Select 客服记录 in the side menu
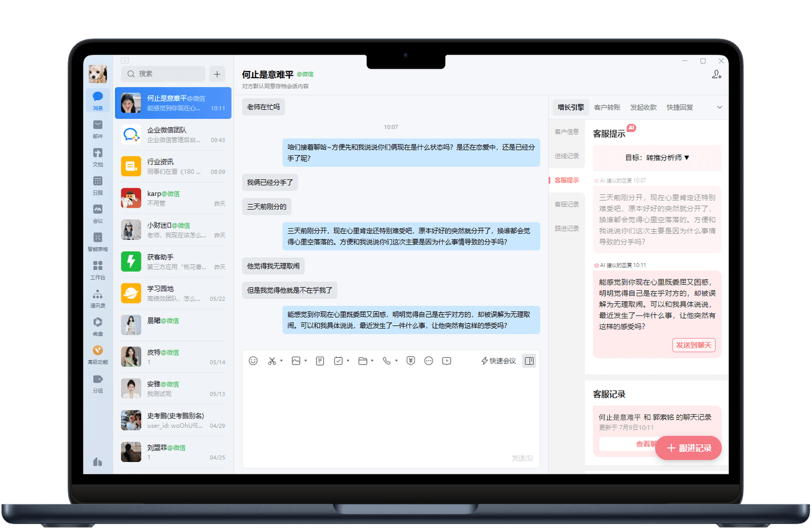812x529 pixels. tap(567, 205)
